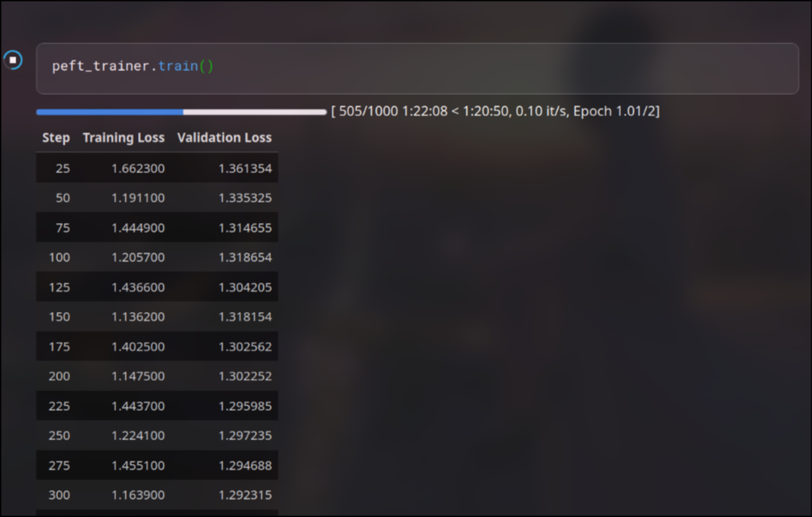Viewport: 812px width, 517px height.
Task: Click step 100 row number
Action: pos(60,257)
